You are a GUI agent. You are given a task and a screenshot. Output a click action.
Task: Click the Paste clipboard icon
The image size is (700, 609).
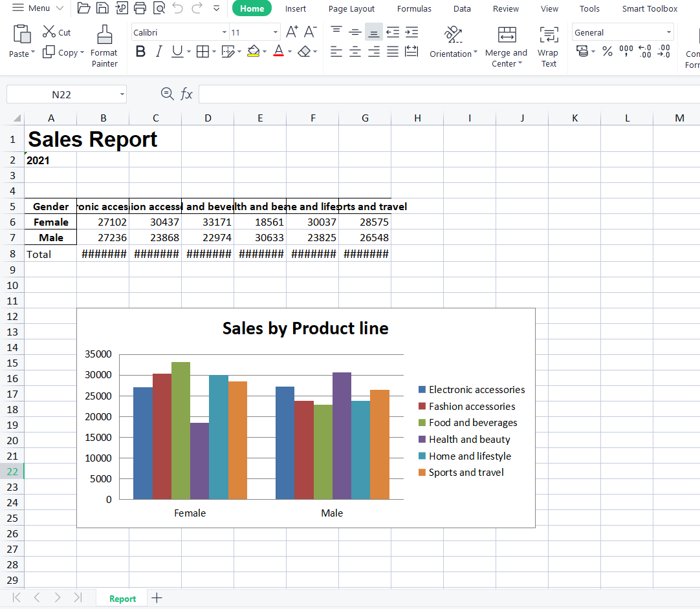coord(22,35)
